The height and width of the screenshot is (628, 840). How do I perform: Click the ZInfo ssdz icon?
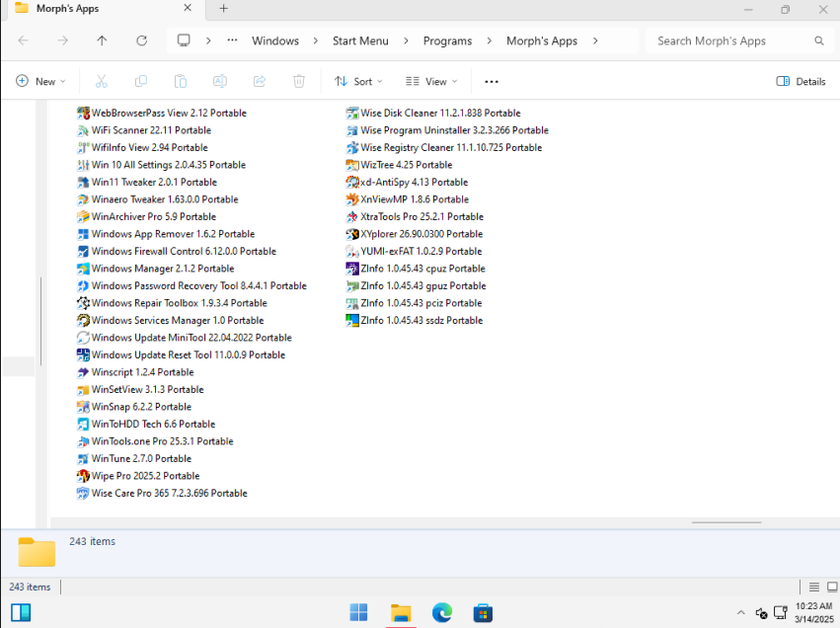pos(352,321)
